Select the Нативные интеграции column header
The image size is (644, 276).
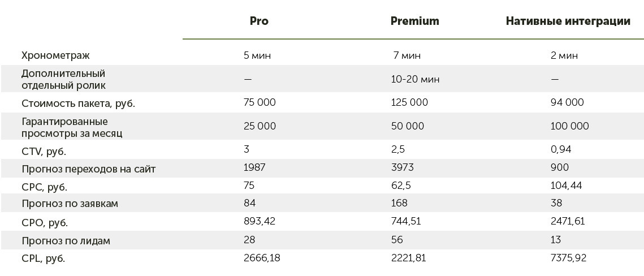click(x=568, y=21)
